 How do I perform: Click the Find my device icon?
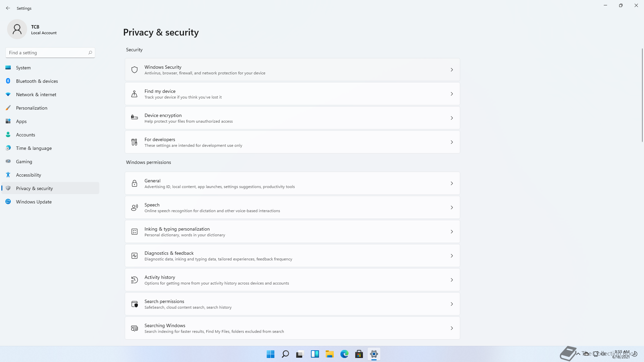click(135, 94)
